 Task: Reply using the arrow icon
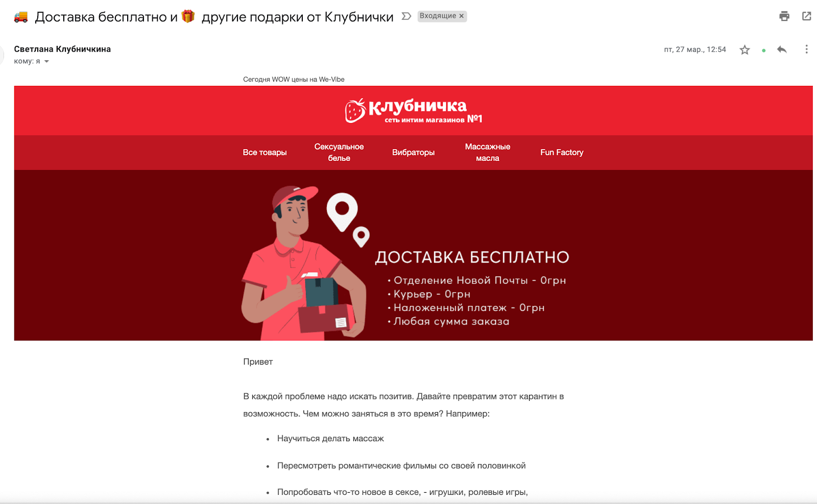[782, 50]
